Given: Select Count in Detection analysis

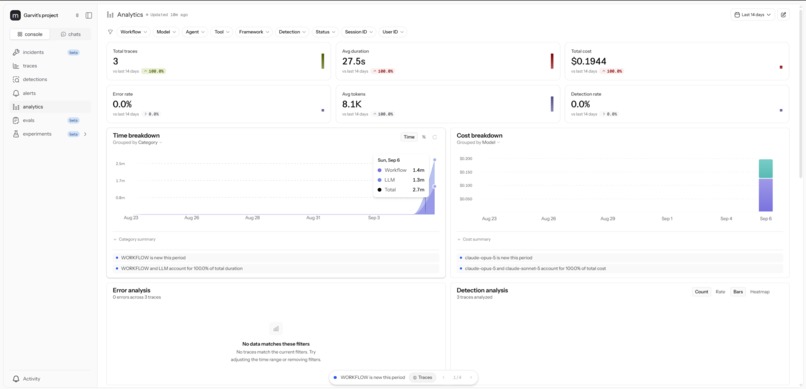Looking at the screenshot, I should [702, 292].
